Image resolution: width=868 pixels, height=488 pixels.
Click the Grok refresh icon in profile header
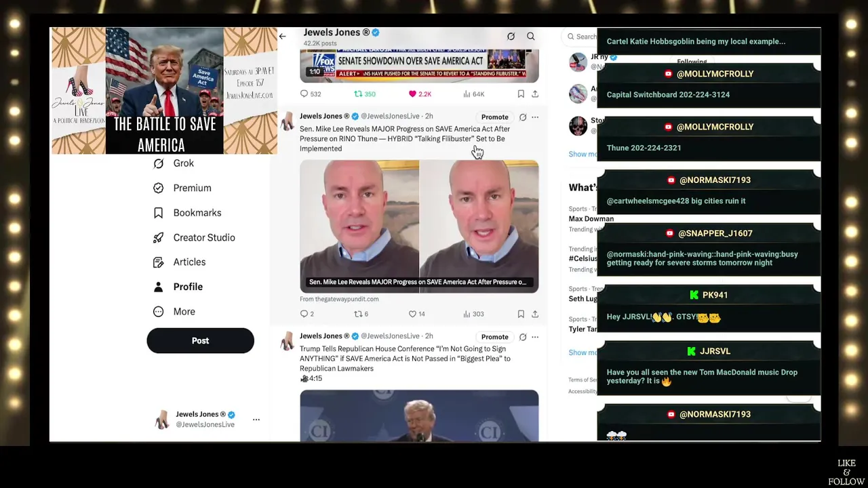point(511,37)
